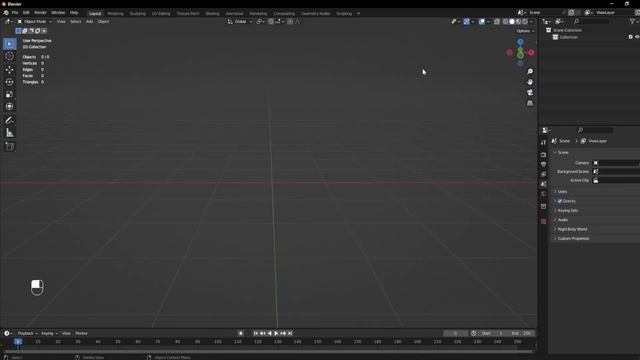The width and height of the screenshot is (640, 360).
Task: Open the Global orientation dropdown
Action: pos(240,22)
